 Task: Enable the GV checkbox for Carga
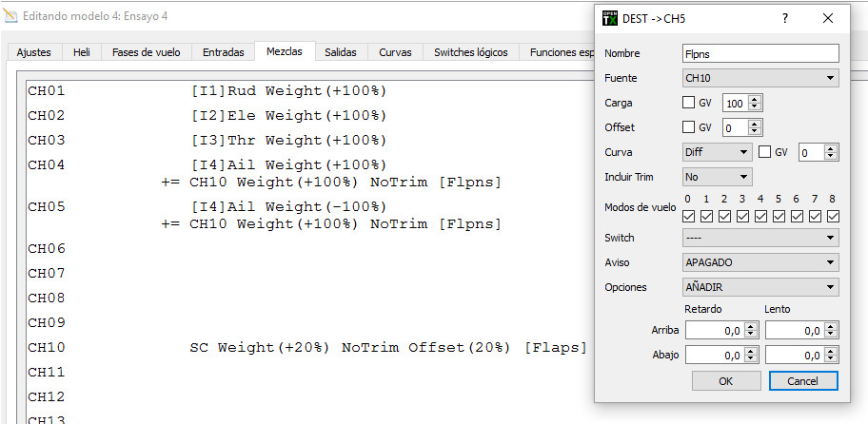689,103
